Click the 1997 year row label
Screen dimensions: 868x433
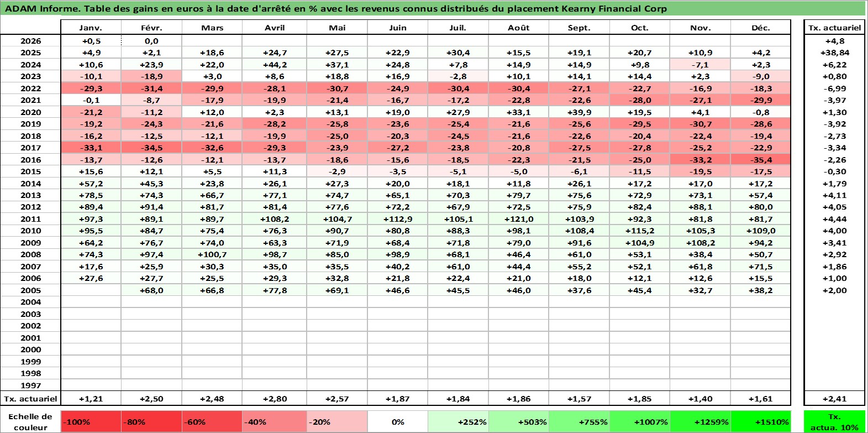point(30,385)
